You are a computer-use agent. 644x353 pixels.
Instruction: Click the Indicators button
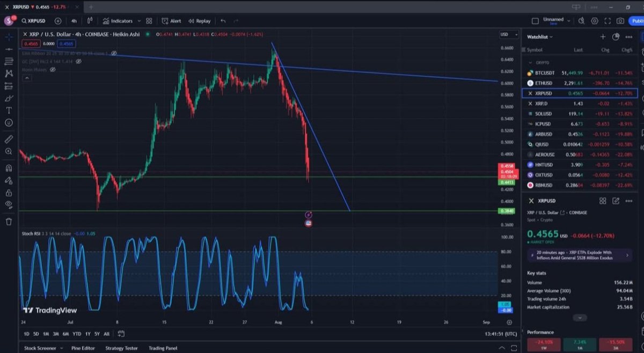[118, 21]
